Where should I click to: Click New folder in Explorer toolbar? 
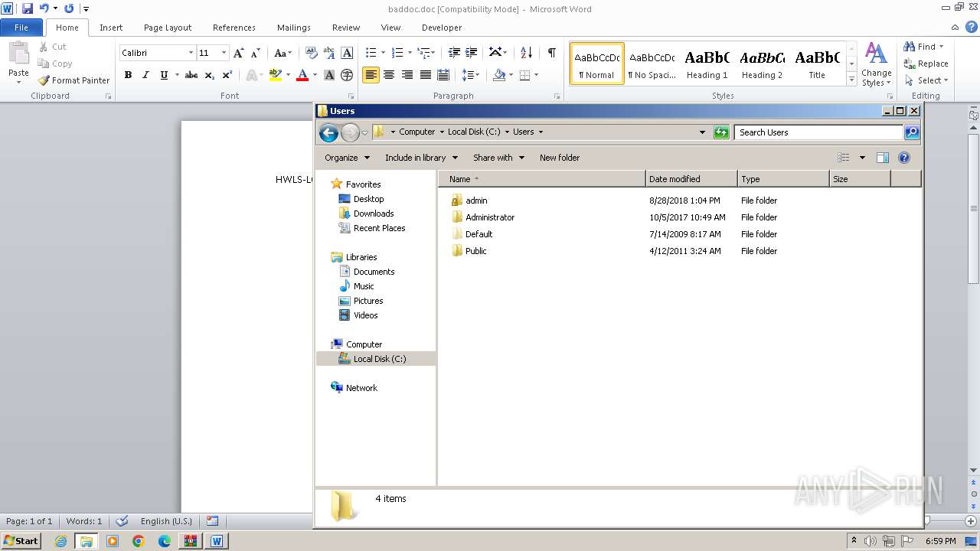[x=560, y=158]
